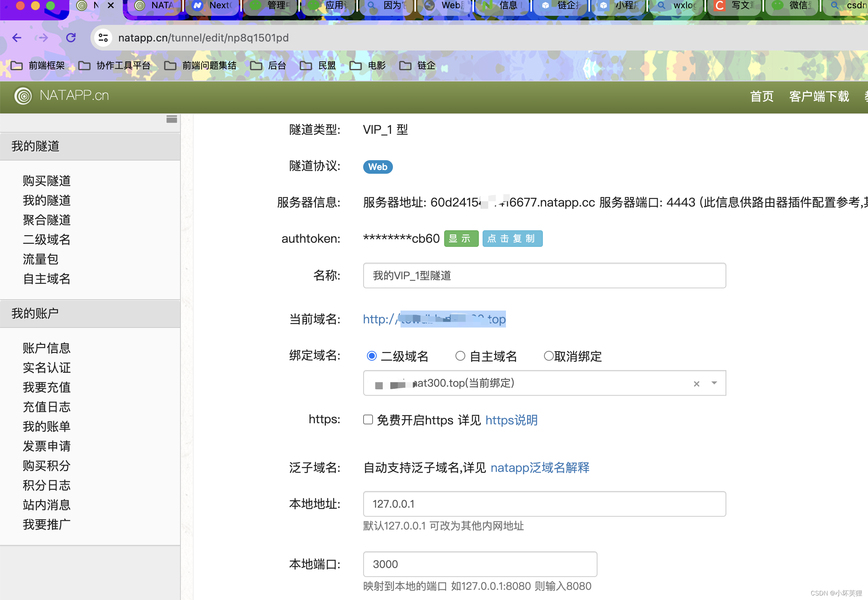Collapse the sidebar using the hamburger icon
Image resolution: width=868 pixels, height=600 pixels.
(171, 119)
